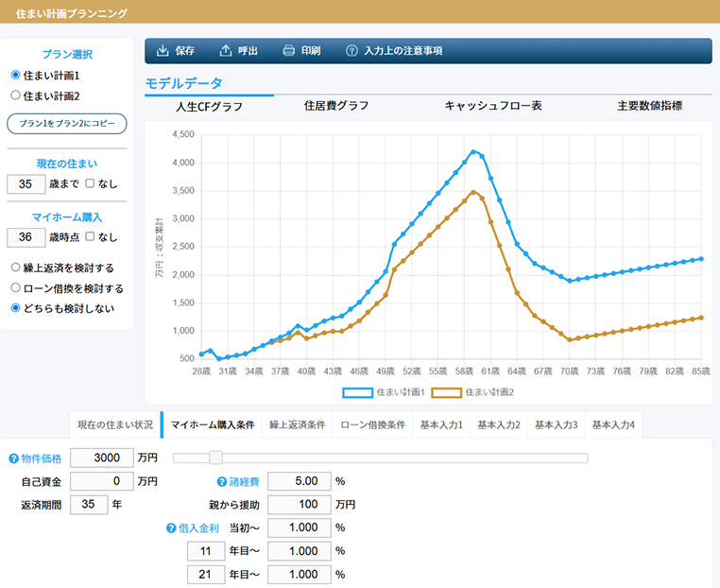This screenshot has width=720, height=588.
Task: Toggle 住まい計画1 legend swatch in chart
Action: tap(357, 391)
